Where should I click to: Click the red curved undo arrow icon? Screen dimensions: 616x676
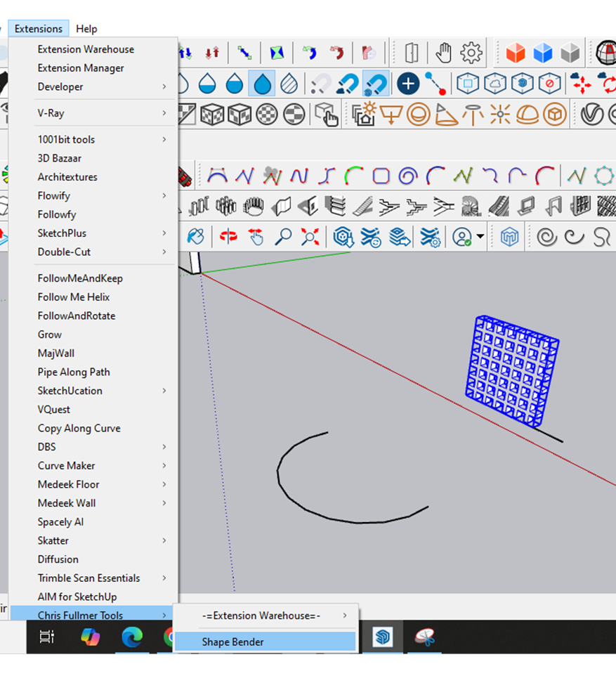pos(336,53)
